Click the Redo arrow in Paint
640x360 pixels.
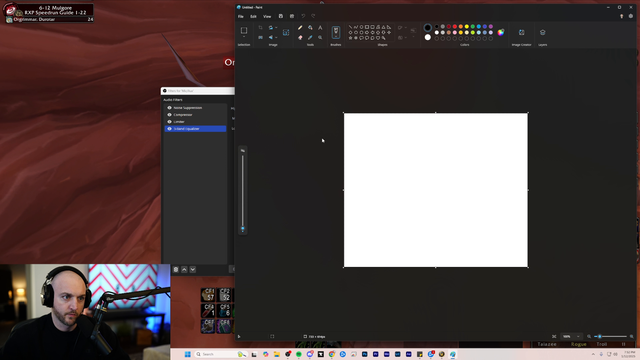click(x=313, y=16)
